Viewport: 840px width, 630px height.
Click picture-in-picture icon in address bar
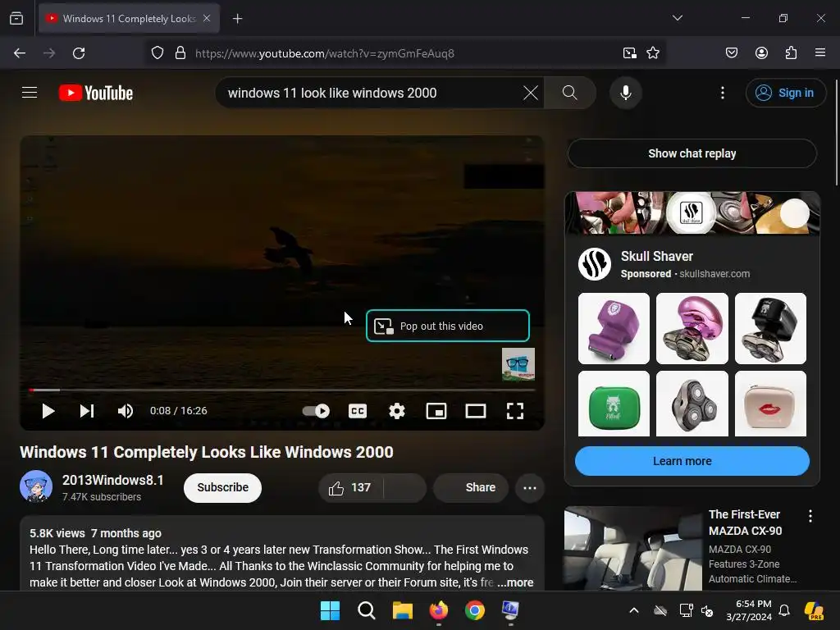pyautogui.click(x=629, y=53)
